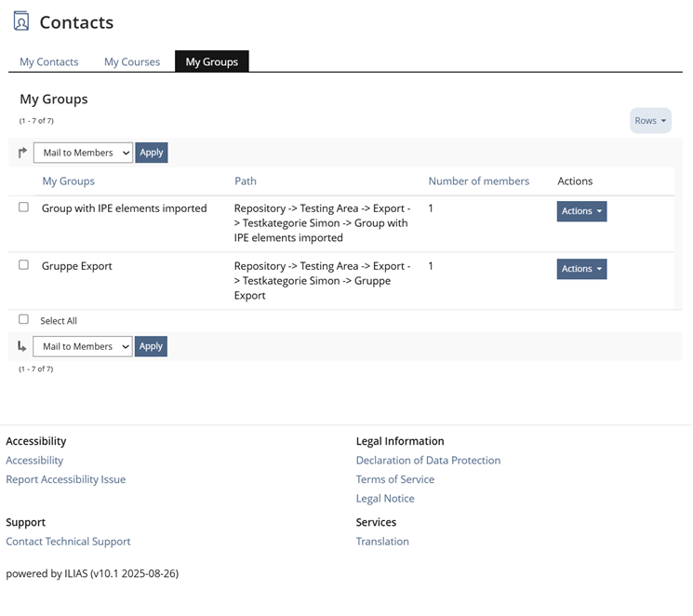Open the upper Mail to Members dropdown
The height and width of the screenshot is (616, 693).
83,153
